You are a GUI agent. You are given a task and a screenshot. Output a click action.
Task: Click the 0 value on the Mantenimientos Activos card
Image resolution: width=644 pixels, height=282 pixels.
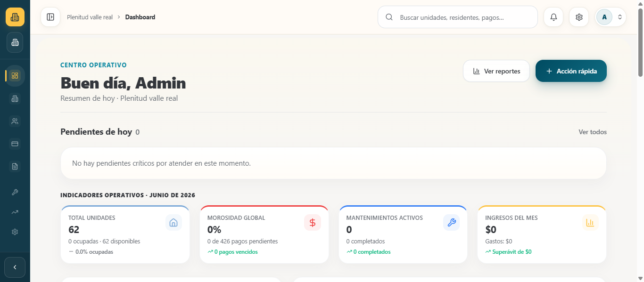click(349, 230)
